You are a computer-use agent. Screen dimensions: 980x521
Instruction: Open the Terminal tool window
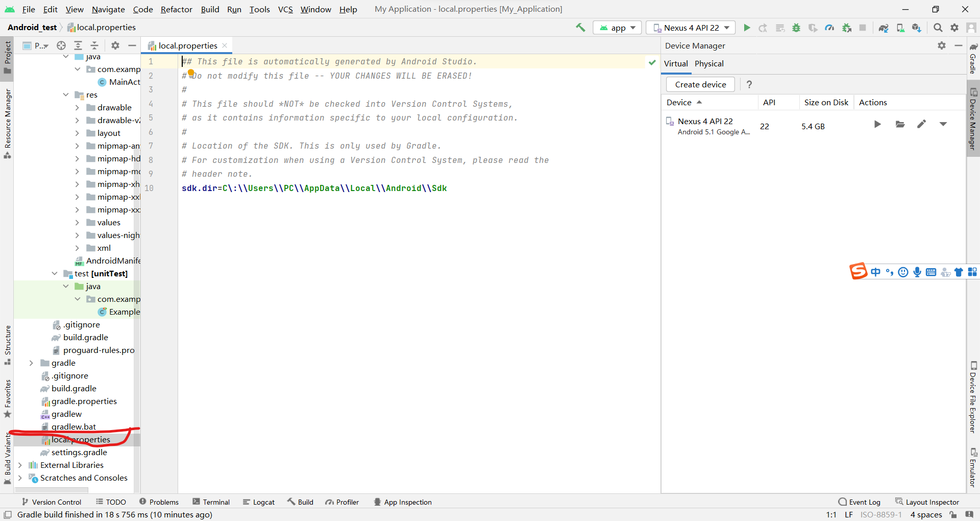coord(211,502)
